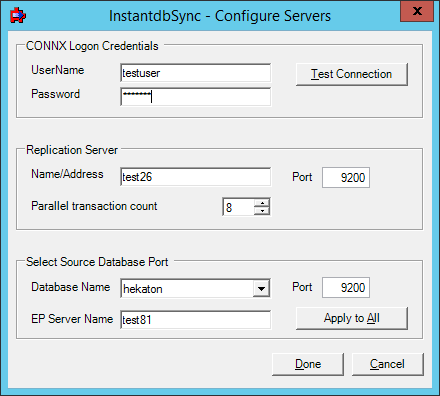440x396 pixels.
Task: Click the 'Name/Address' label
Action: (67, 174)
